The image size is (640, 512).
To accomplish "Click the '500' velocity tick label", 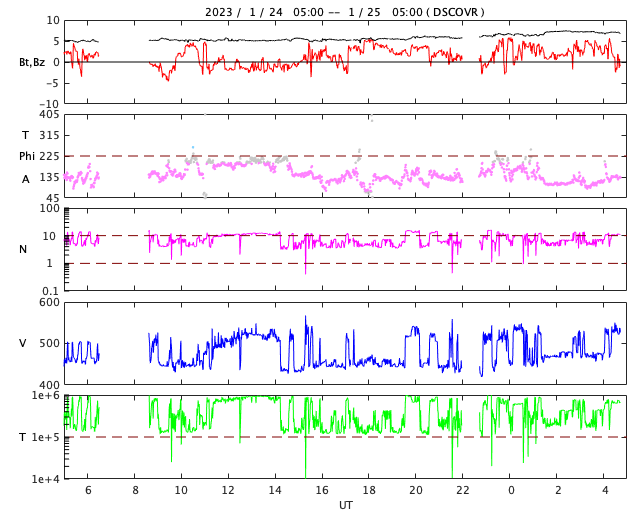I will pyautogui.click(x=49, y=343).
